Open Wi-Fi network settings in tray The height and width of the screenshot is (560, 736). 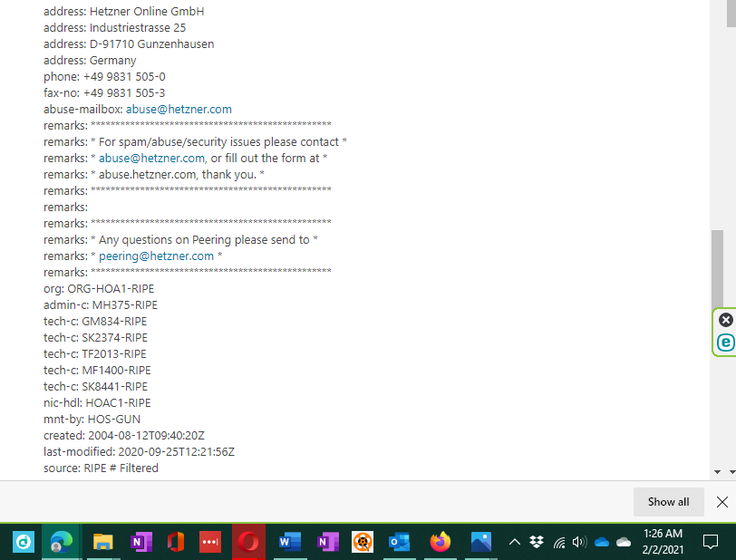click(x=559, y=542)
